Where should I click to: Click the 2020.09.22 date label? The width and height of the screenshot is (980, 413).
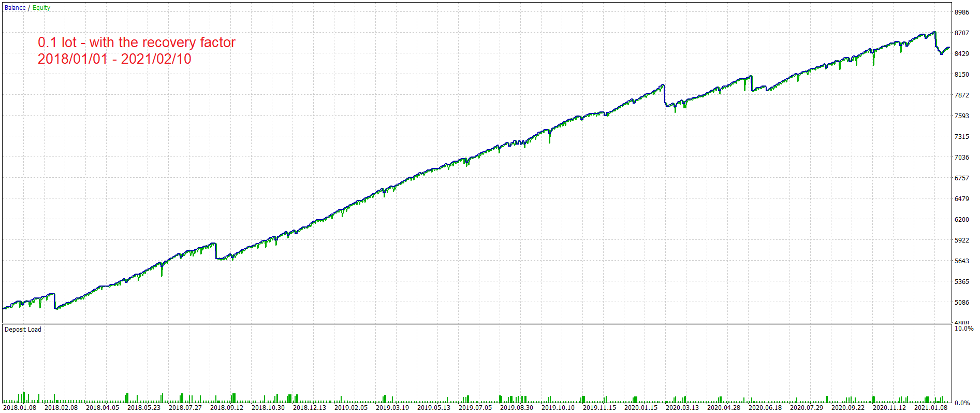pos(848,408)
